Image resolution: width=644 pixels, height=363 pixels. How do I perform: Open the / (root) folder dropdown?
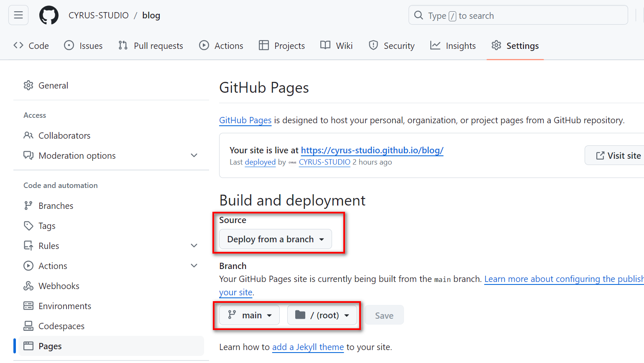322,315
